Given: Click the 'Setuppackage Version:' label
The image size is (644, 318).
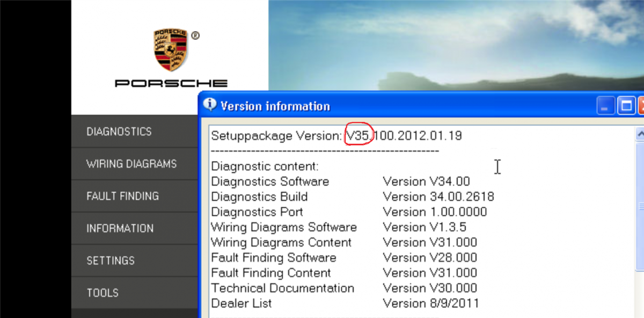Looking at the screenshot, I should click(x=276, y=136).
